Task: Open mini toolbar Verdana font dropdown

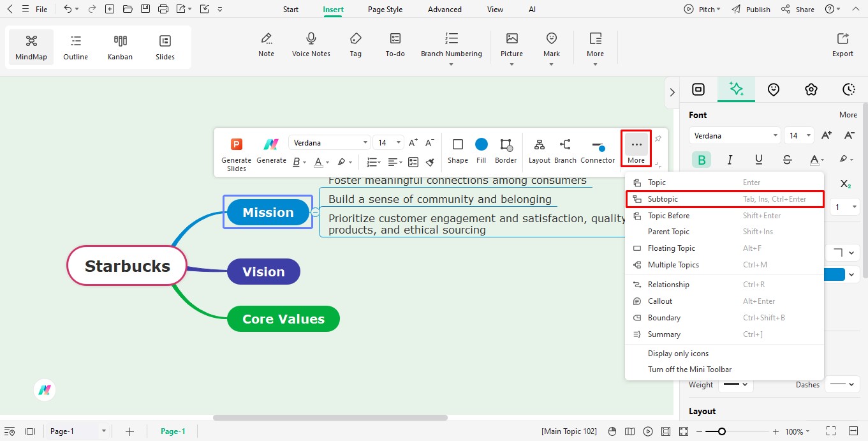Action: pos(330,143)
